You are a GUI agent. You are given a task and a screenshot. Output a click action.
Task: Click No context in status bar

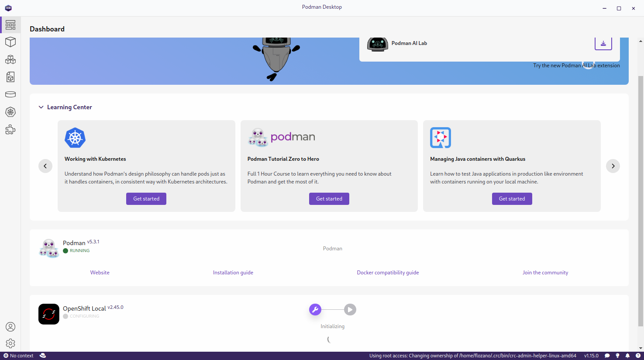(x=18, y=356)
